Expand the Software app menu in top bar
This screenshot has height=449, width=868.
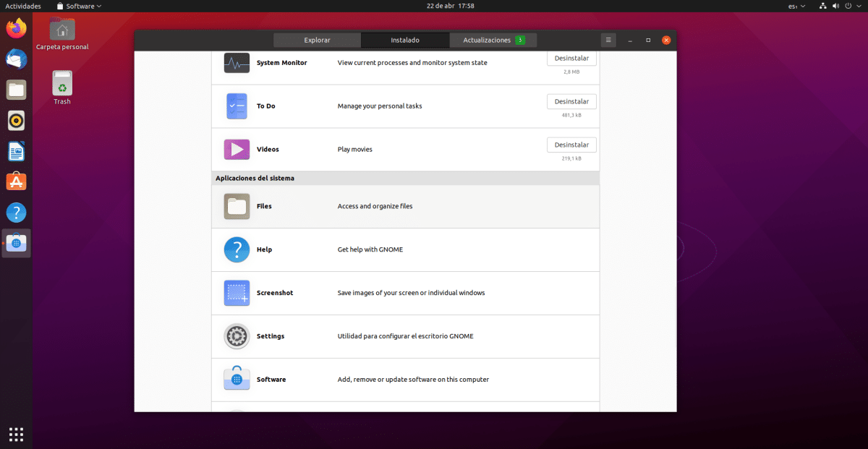pos(79,6)
